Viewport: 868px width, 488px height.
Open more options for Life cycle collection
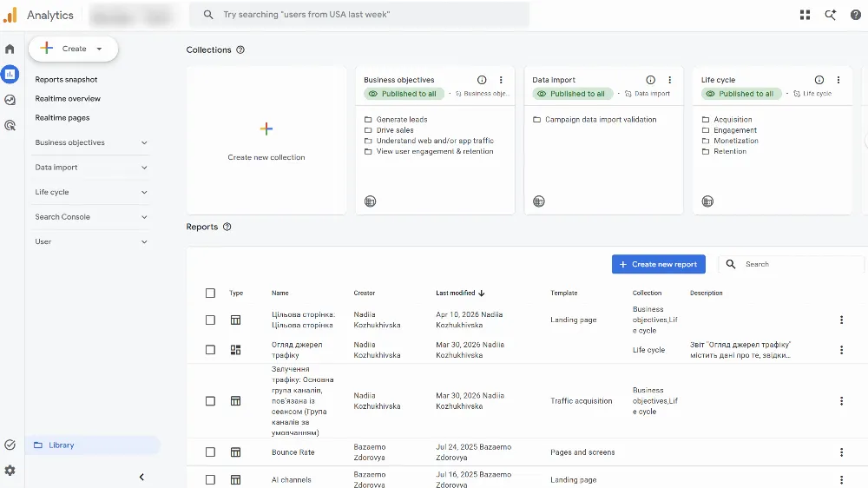click(838, 80)
